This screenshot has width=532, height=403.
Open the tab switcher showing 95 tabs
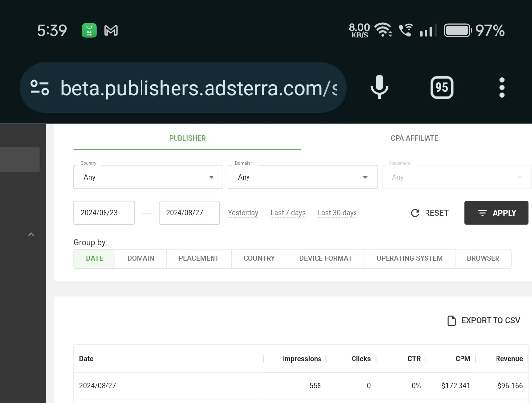(442, 88)
